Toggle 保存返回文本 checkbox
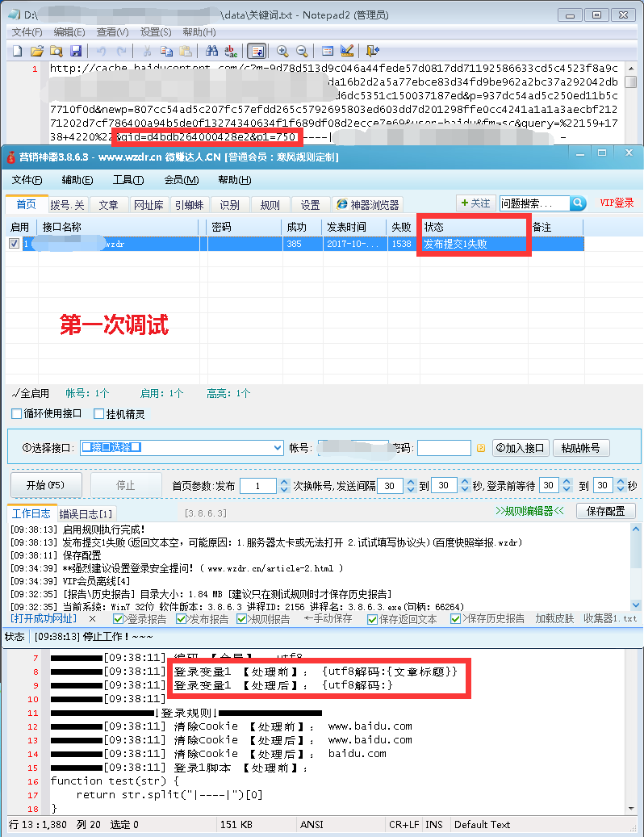 click(372, 619)
